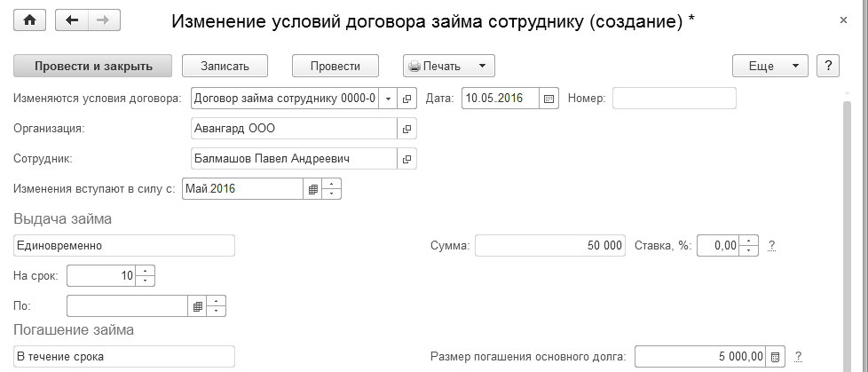Open calendar picker in the По field

197,306
